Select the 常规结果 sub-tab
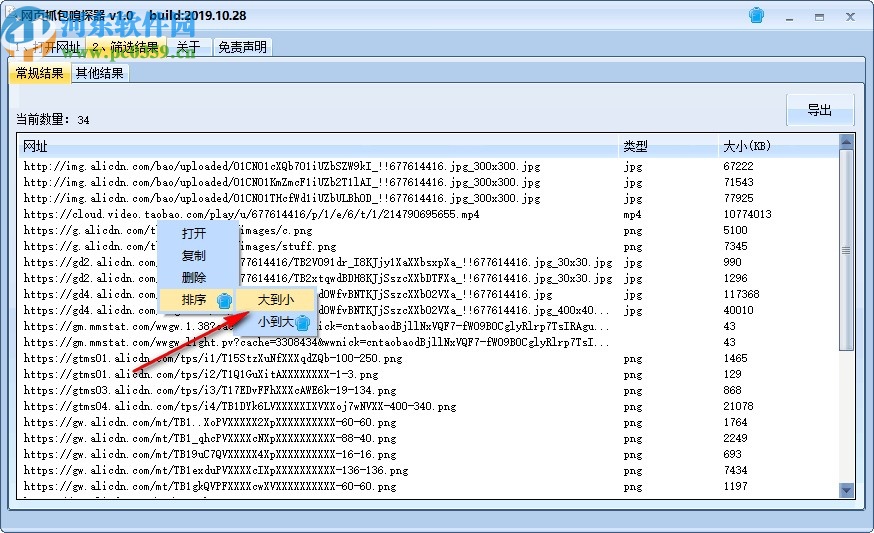Image resolution: width=874 pixels, height=533 pixels. 40,73
